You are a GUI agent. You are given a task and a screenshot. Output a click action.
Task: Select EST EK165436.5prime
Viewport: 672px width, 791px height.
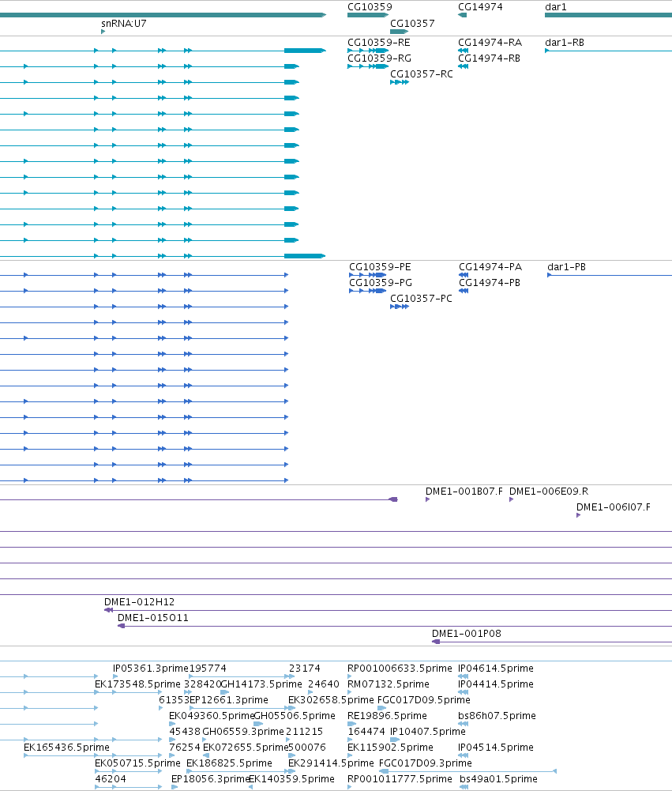(x=66, y=748)
